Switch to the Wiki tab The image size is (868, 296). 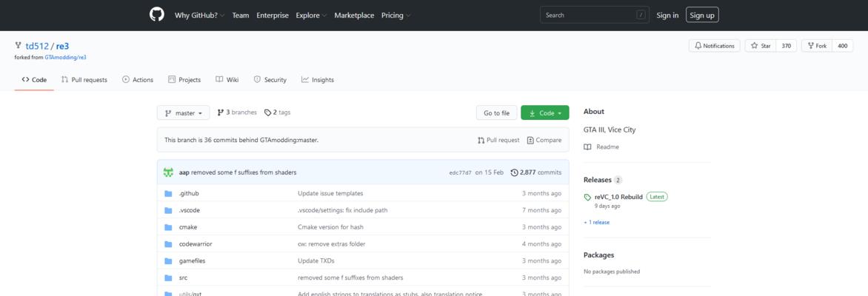coord(227,80)
